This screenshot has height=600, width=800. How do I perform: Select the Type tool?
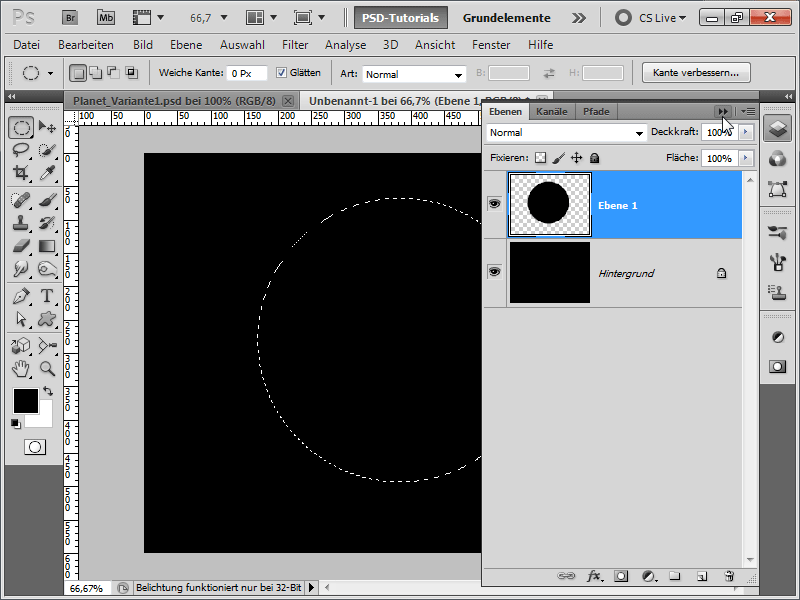point(47,296)
